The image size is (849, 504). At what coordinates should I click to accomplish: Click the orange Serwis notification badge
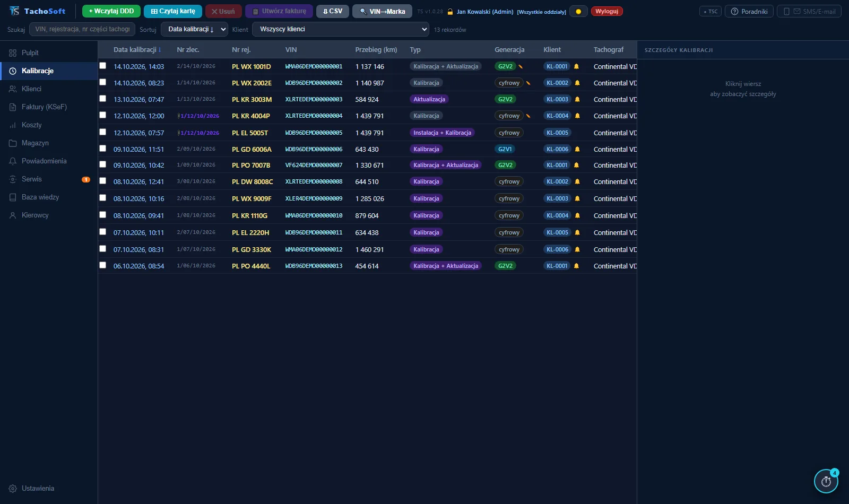click(86, 179)
